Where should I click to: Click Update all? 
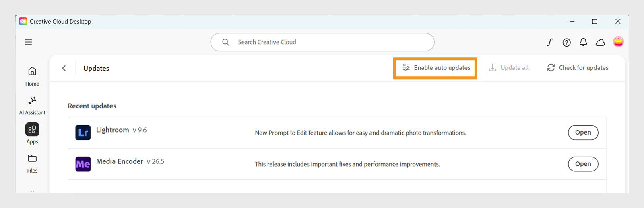509,68
